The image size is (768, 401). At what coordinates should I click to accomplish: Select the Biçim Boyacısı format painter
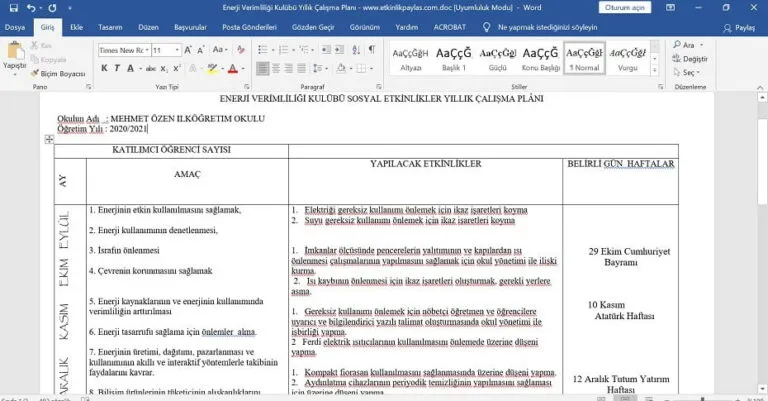pos(58,73)
